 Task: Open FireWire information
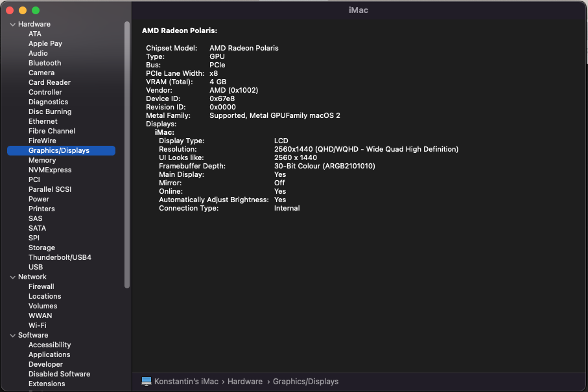42,141
